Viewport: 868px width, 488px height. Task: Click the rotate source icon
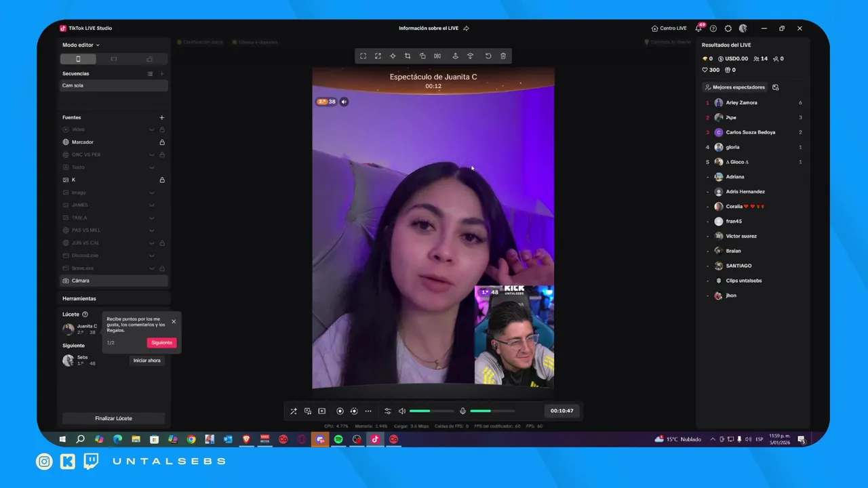tap(422, 56)
